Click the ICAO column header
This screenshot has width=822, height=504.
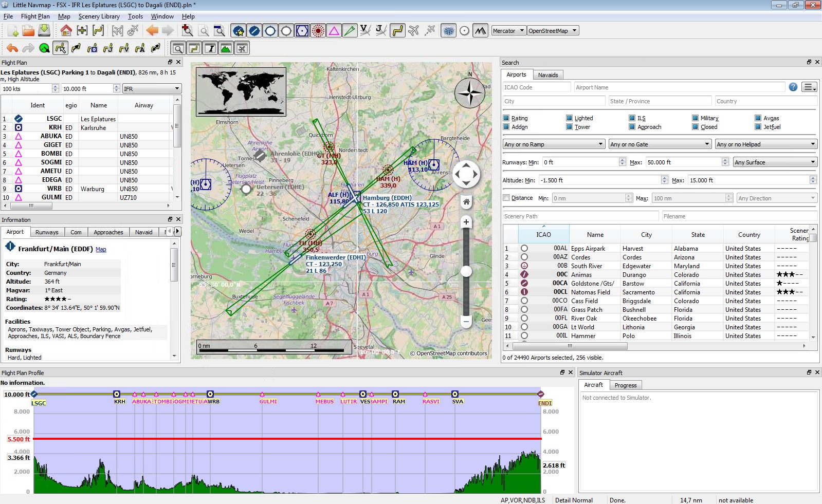543,235
